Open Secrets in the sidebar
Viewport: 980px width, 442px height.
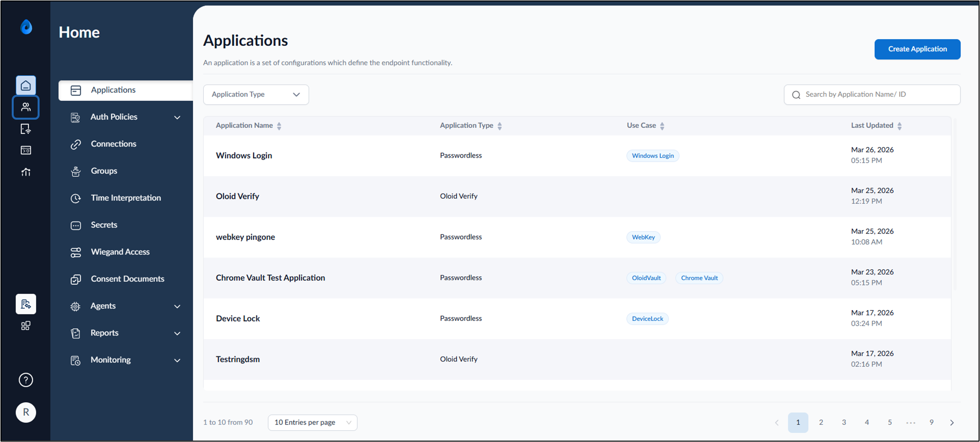[x=104, y=225]
